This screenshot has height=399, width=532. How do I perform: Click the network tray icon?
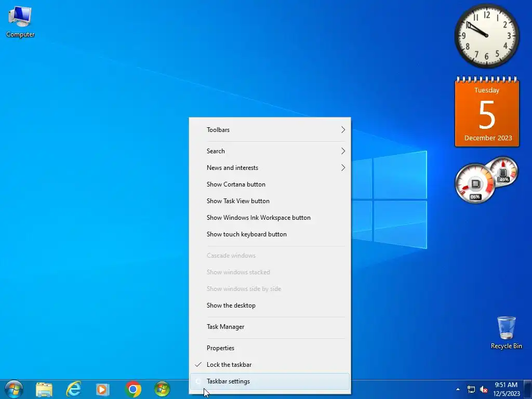tap(471, 389)
